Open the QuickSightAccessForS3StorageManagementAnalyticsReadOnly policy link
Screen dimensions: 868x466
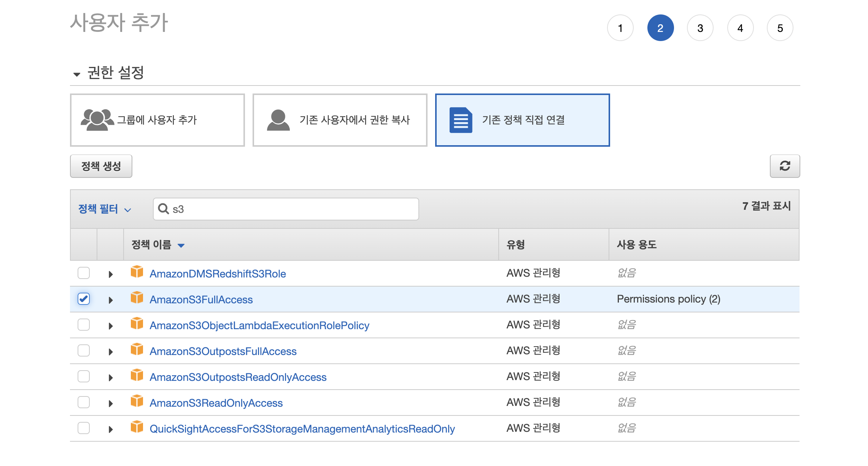(x=302, y=429)
